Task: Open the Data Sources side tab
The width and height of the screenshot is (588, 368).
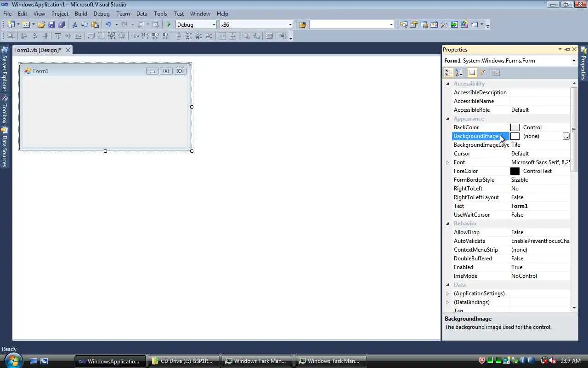Action: [x=5, y=147]
